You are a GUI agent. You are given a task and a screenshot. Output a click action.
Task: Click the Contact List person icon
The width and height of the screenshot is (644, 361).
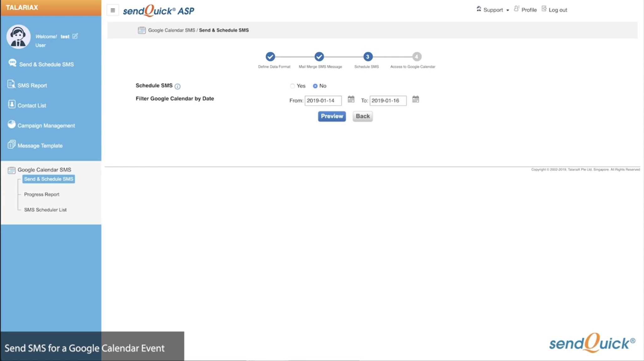point(12,104)
